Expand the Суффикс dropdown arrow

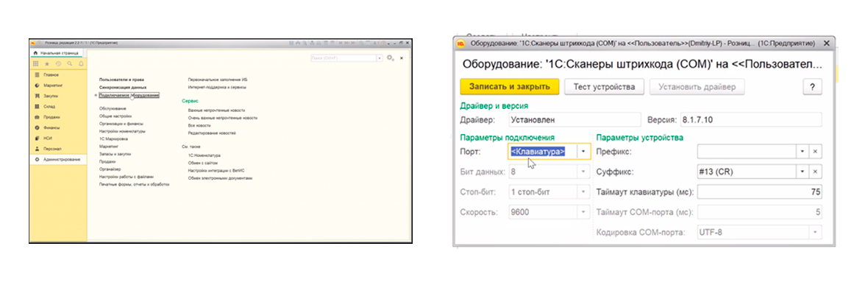pos(803,172)
